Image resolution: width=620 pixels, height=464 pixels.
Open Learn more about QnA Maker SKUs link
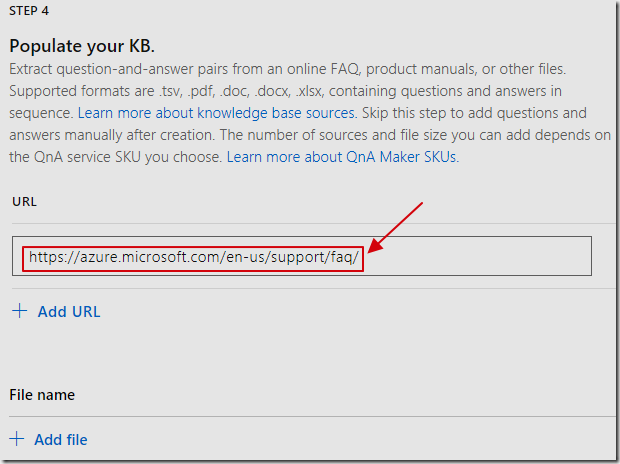(343, 157)
